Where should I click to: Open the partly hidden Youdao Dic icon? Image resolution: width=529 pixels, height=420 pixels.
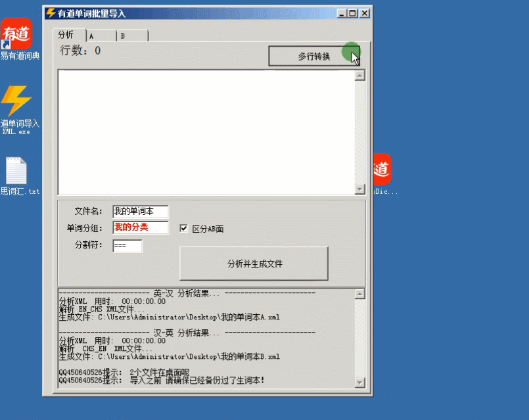click(383, 174)
